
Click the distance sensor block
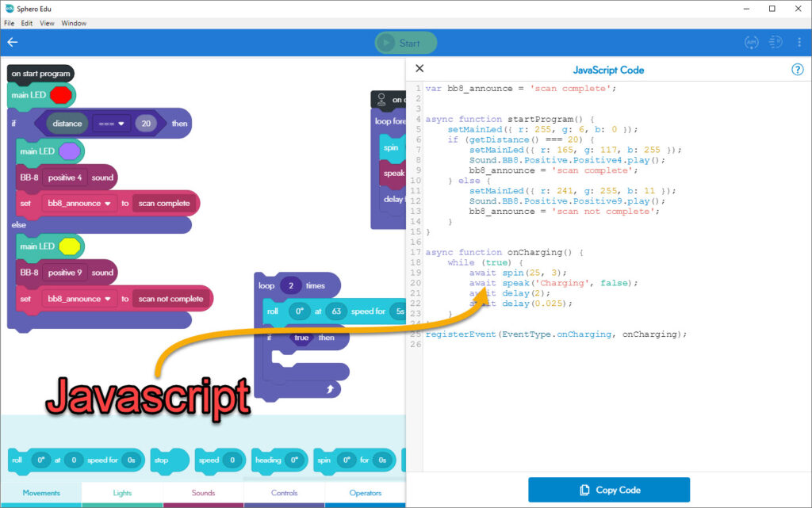tap(67, 124)
